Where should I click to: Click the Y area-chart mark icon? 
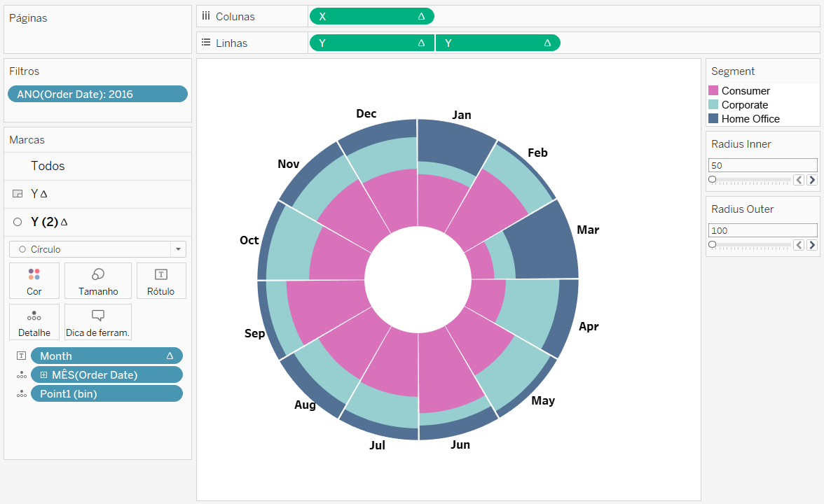pos(18,194)
